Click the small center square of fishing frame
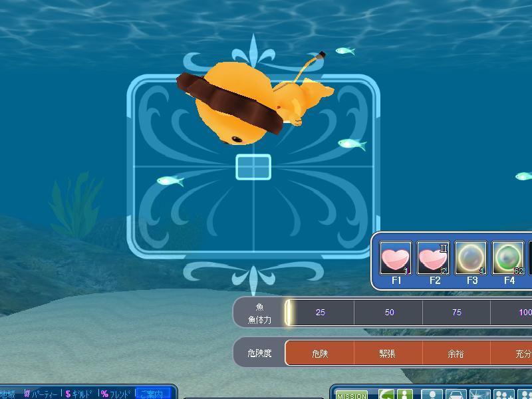The height and width of the screenshot is (399, 532). click(253, 167)
